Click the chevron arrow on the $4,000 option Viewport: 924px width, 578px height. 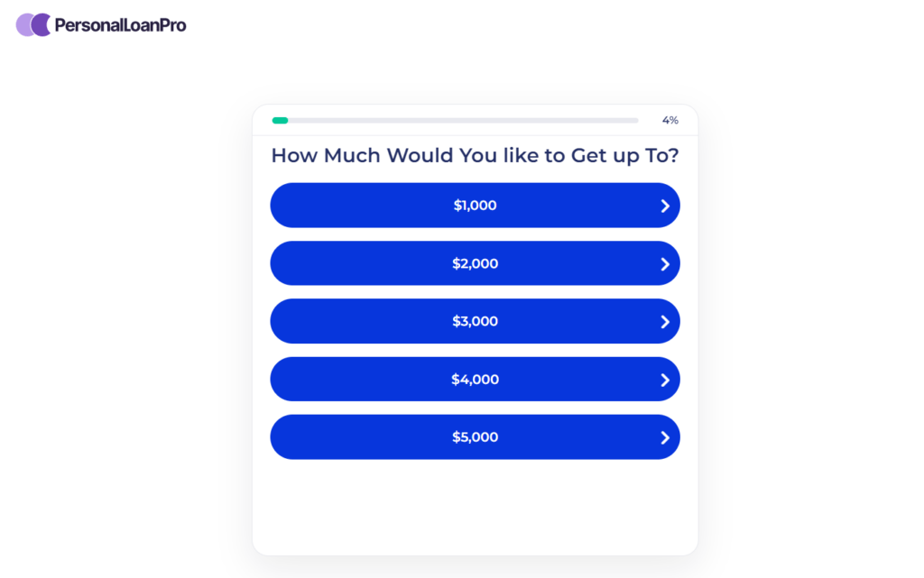click(x=664, y=379)
